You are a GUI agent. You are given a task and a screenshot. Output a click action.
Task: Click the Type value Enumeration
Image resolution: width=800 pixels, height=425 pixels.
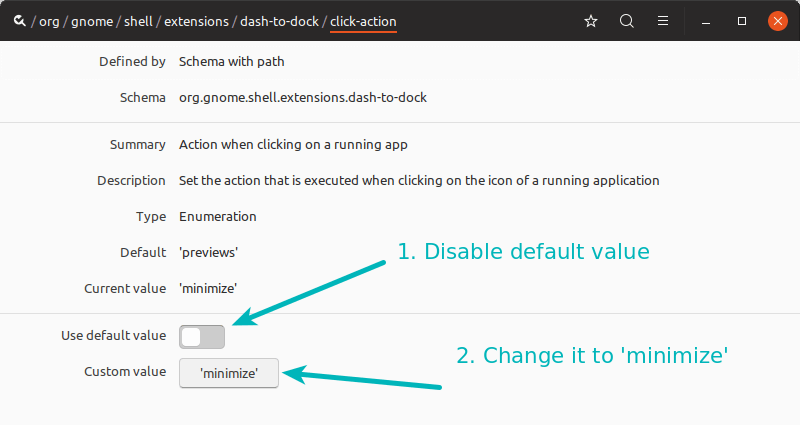tap(218, 216)
